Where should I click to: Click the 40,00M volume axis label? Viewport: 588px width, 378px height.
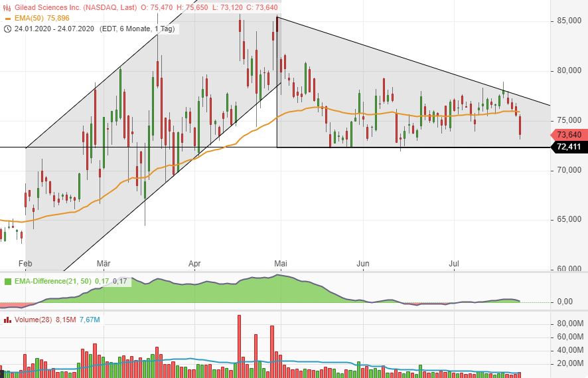(569, 350)
